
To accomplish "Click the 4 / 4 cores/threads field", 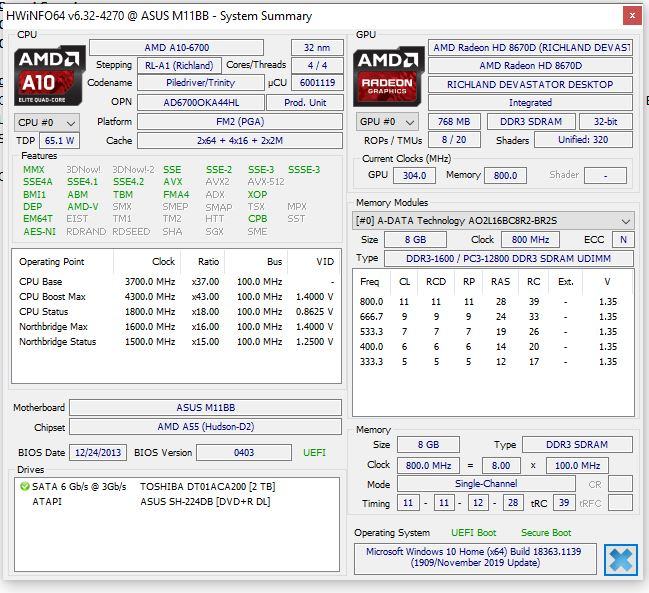I will click(317, 65).
